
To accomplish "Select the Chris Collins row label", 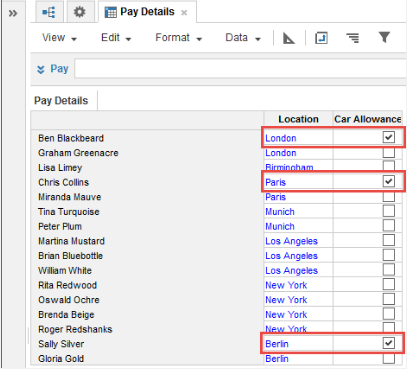I will 63,182.
